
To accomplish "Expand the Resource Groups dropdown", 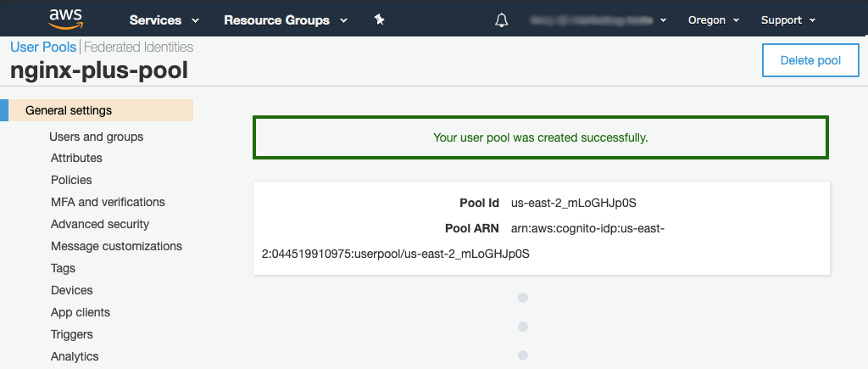I will tap(285, 20).
